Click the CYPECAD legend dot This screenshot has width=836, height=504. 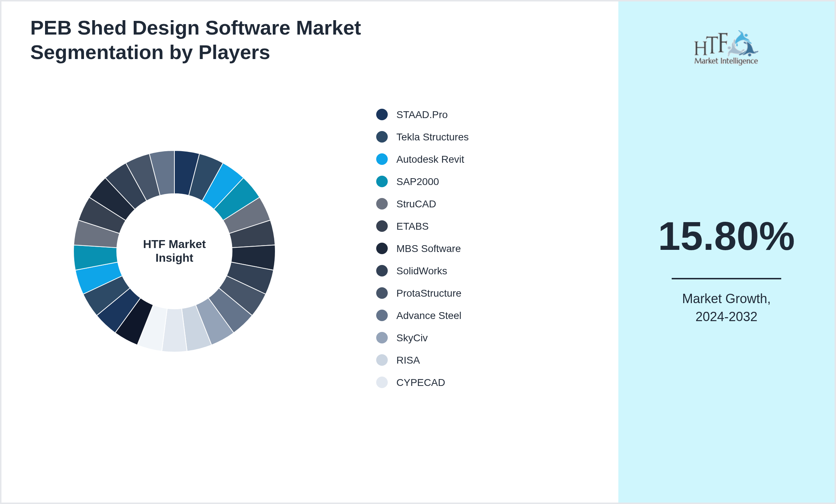tap(382, 382)
